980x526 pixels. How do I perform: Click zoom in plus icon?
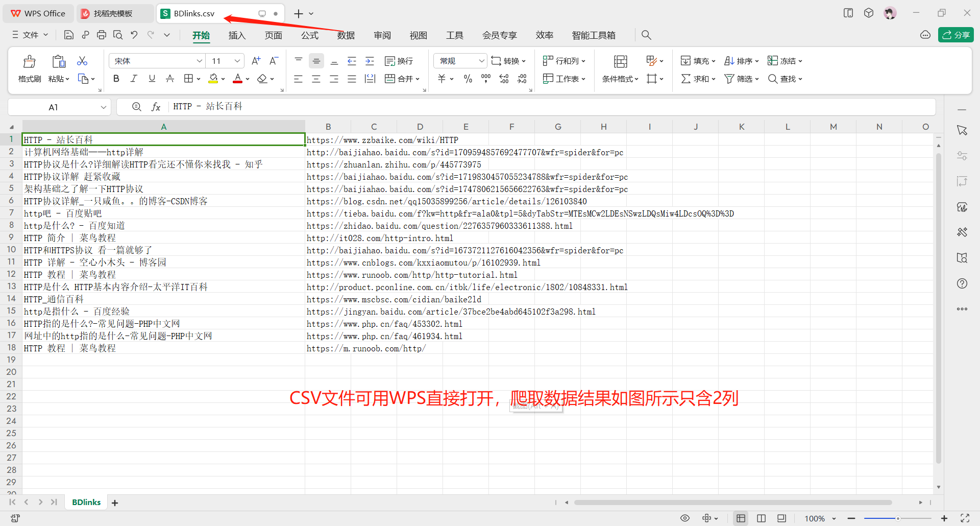944,518
